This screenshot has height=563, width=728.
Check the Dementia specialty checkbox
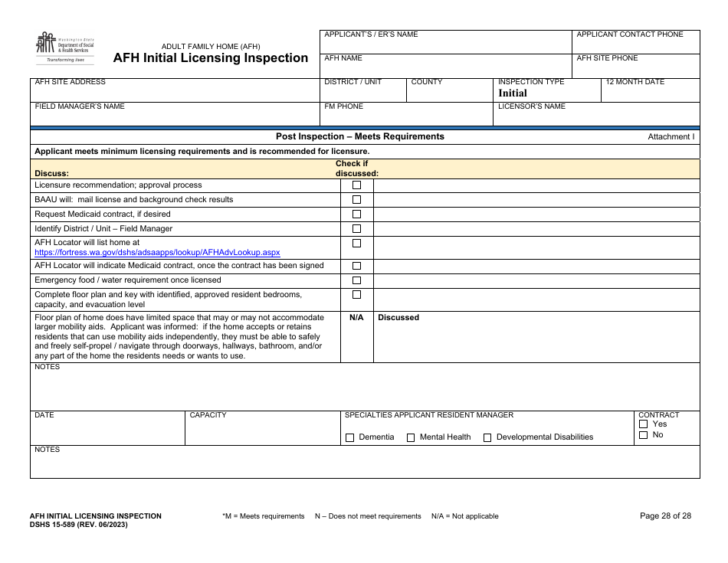tap(349, 437)
